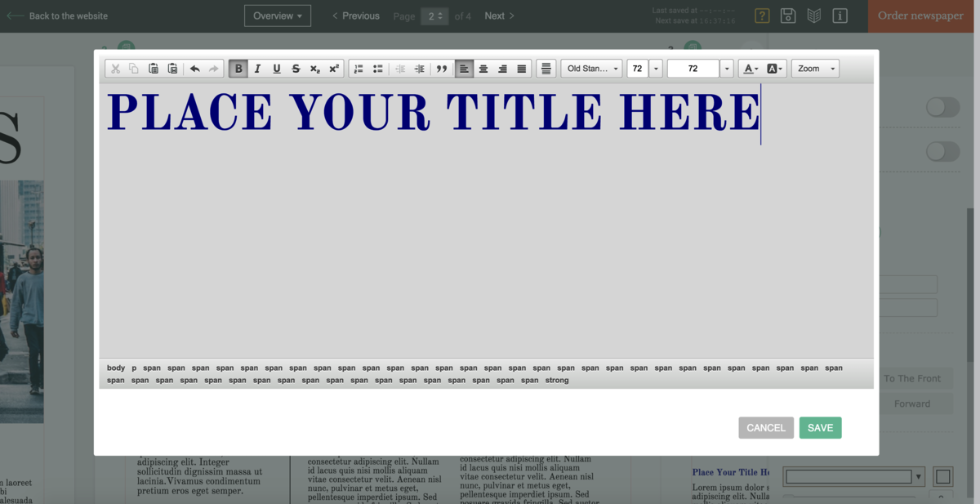Open the Old Standard font dropdown

point(591,69)
